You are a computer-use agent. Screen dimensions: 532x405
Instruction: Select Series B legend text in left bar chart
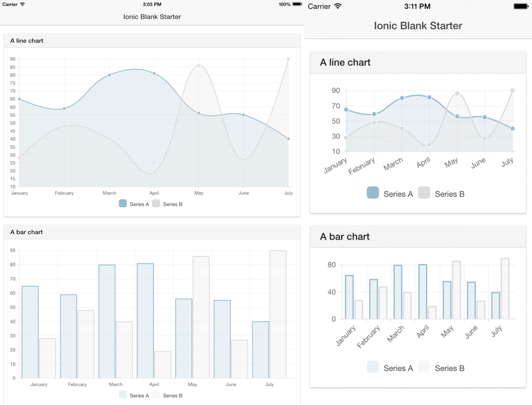point(172,395)
